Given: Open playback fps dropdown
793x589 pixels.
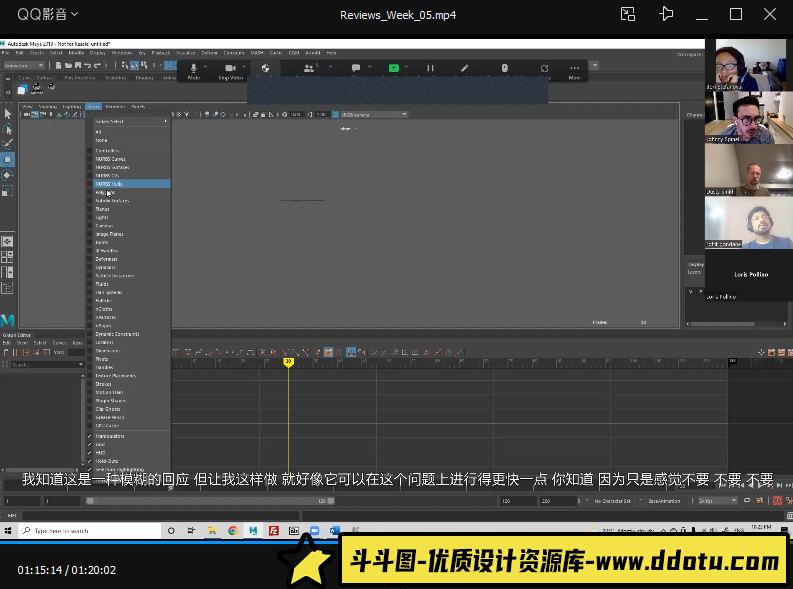Looking at the screenshot, I should pos(717,501).
